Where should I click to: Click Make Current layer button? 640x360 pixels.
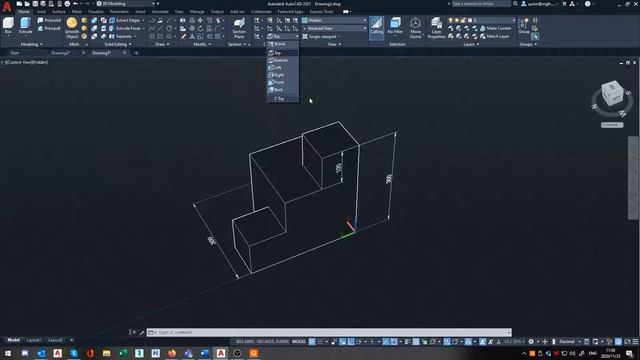pos(496,28)
